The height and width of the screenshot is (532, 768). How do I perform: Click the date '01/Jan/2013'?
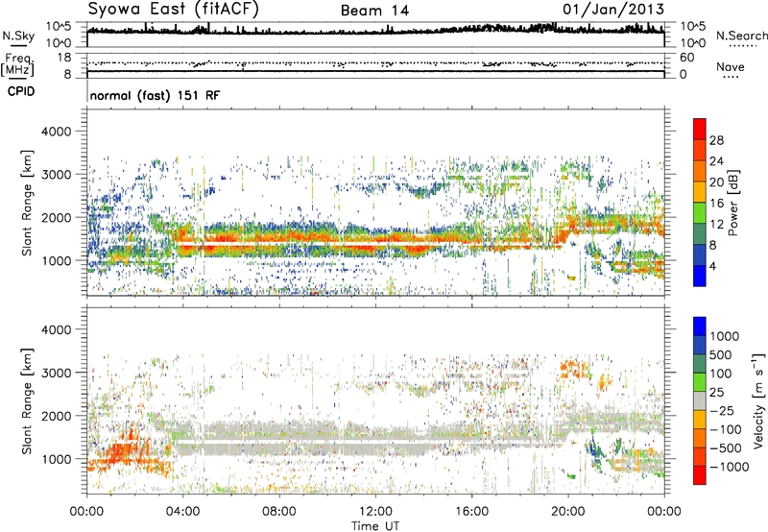pos(613,9)
